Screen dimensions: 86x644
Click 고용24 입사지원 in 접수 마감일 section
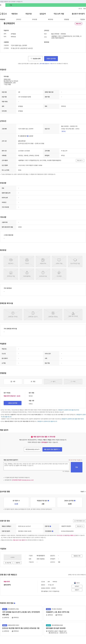click(13, 403)
